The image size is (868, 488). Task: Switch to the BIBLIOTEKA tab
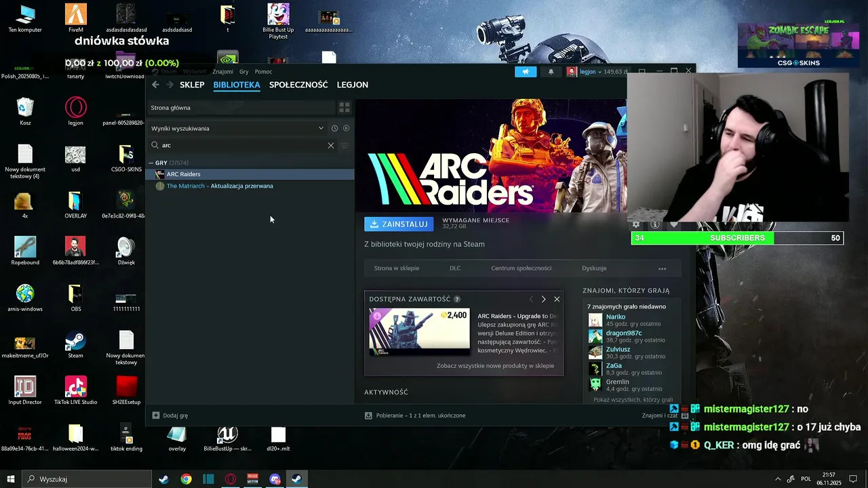pos(237,85)
